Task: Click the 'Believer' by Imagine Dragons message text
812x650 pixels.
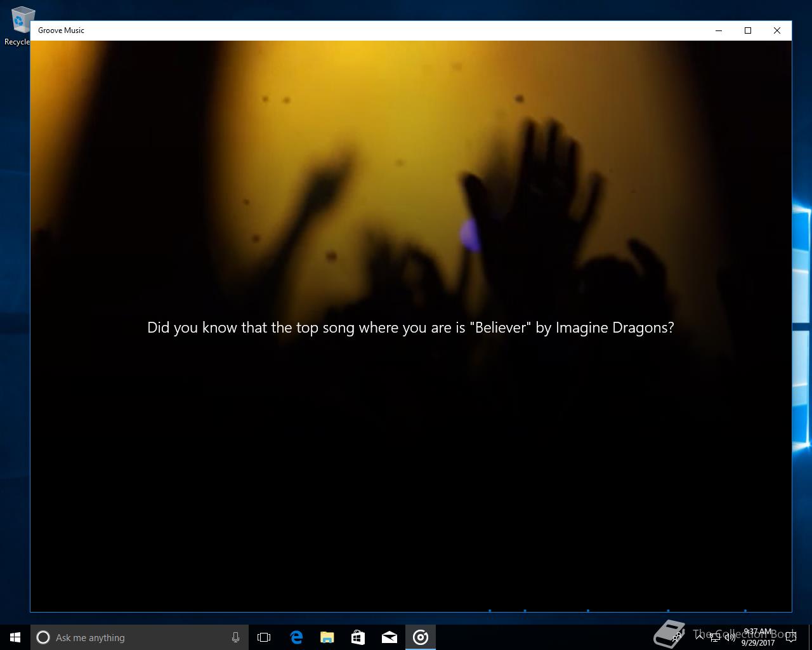Action: 410,328
